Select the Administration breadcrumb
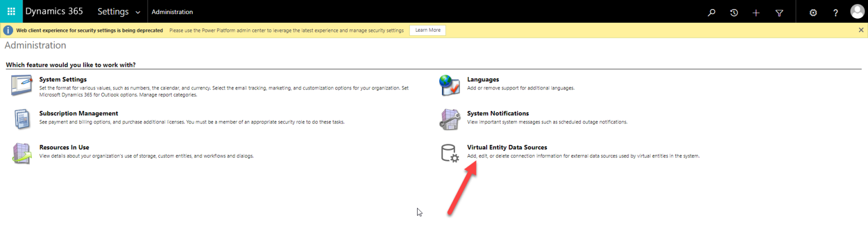Screen dimensions: 868x236 [172, 12]
